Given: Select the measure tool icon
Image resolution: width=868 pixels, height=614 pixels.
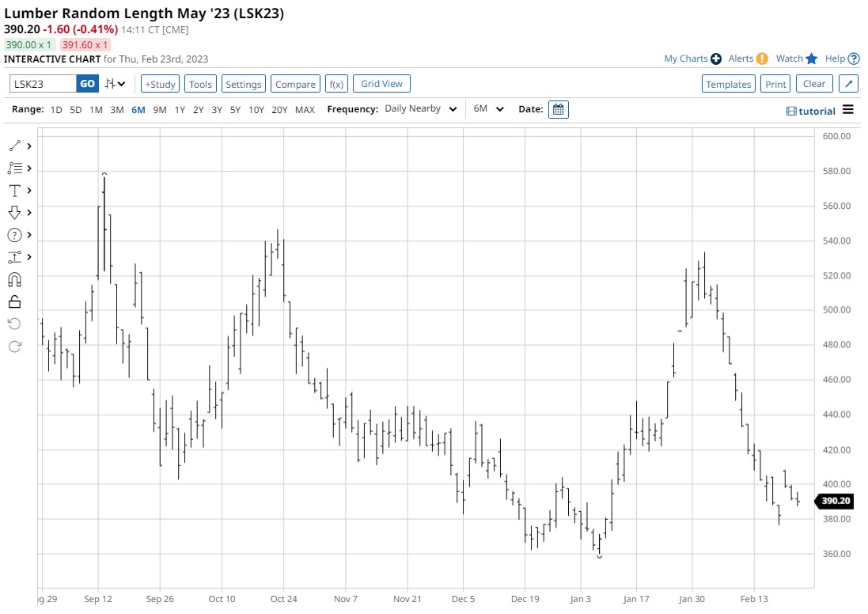Looking at the screenshot, I should point(14,257).
